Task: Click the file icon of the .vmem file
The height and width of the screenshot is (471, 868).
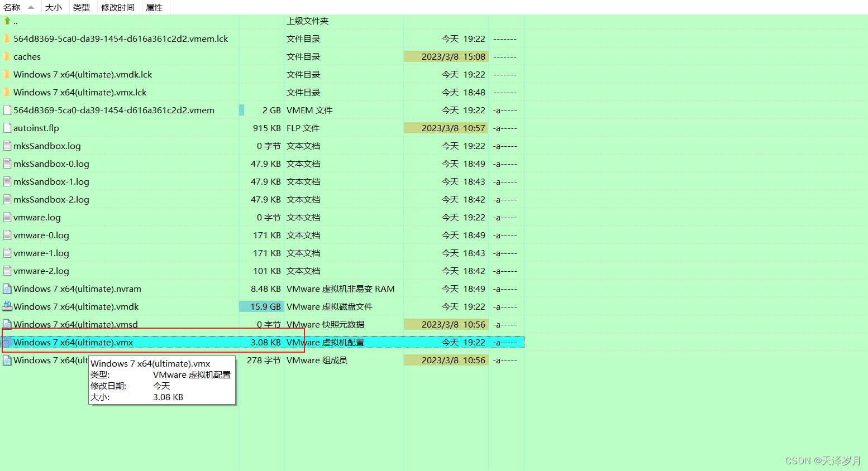Action: (x=7, y=110)
